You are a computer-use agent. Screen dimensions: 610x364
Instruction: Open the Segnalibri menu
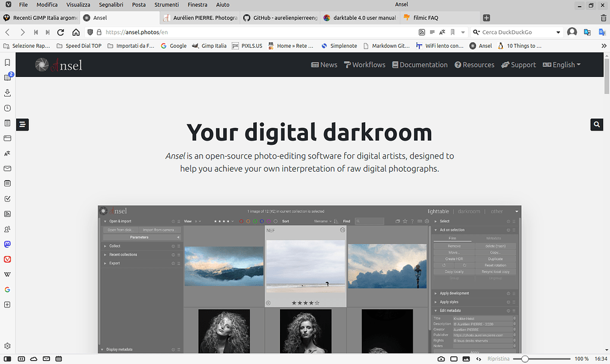click(111, 5)
